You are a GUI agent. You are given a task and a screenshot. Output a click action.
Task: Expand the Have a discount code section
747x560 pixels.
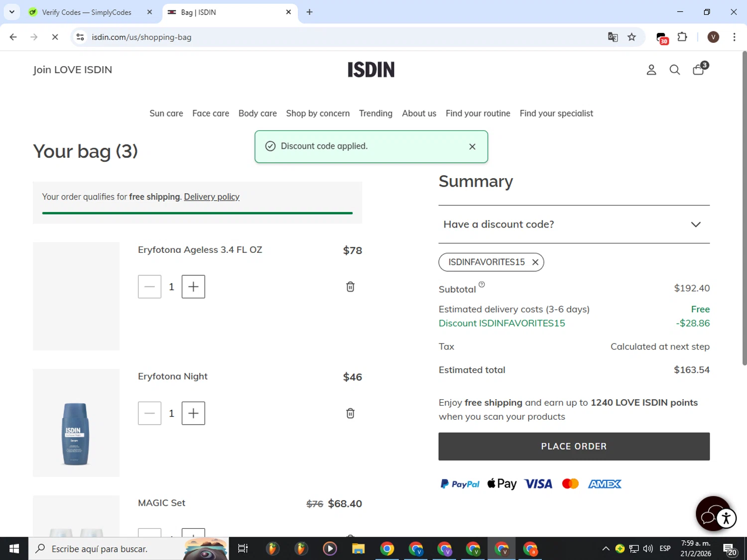coord(574,224)
